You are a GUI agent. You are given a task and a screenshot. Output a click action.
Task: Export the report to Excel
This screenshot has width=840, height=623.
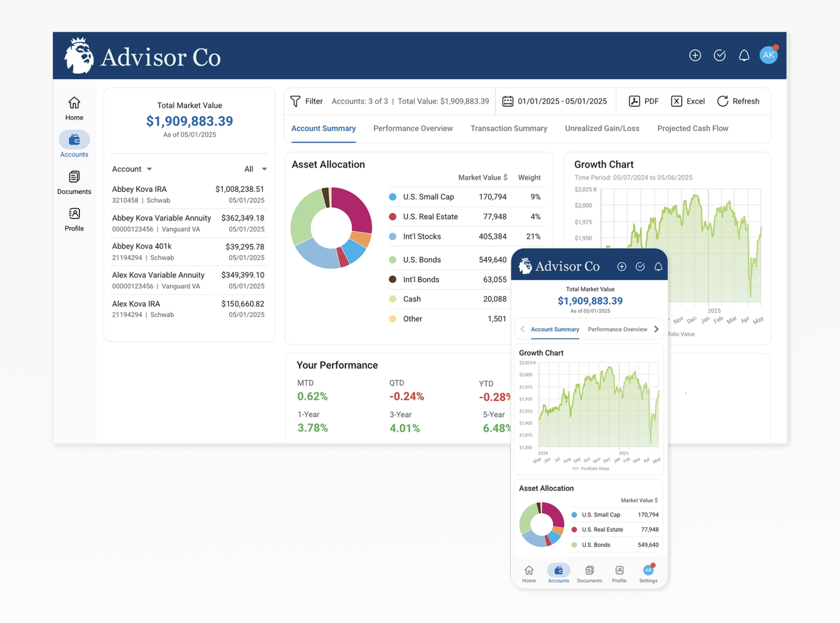pyautogui.click(x=688, y=101)
